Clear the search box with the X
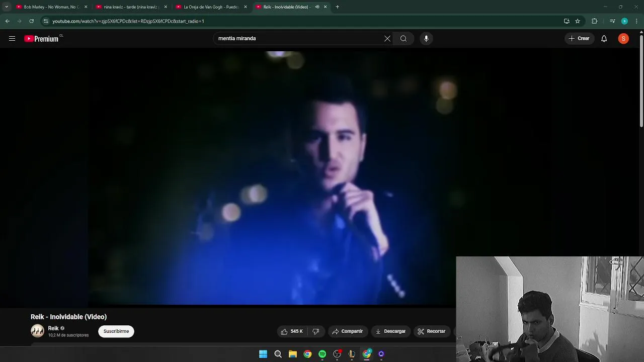 (387, 39)
